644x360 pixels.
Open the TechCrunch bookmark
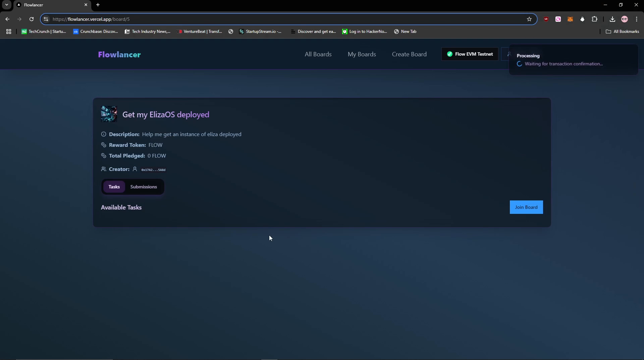click(44, 32)
